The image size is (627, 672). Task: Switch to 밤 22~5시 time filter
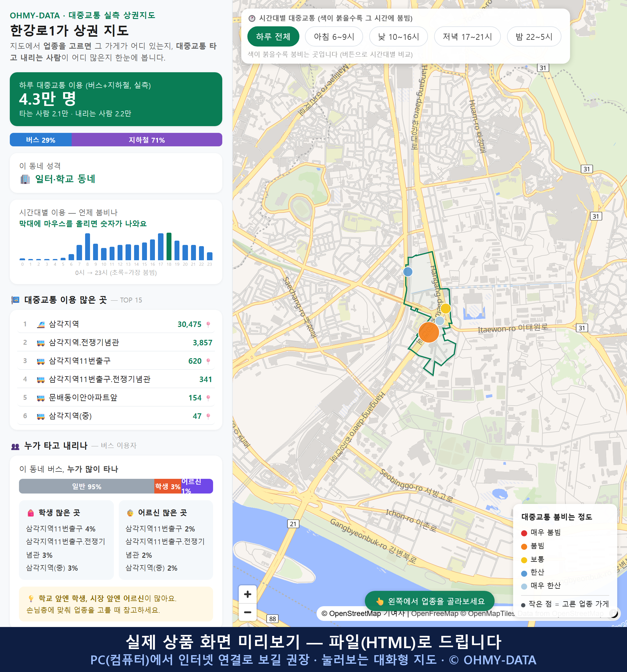pyautogui.click(x=534, y=36)
